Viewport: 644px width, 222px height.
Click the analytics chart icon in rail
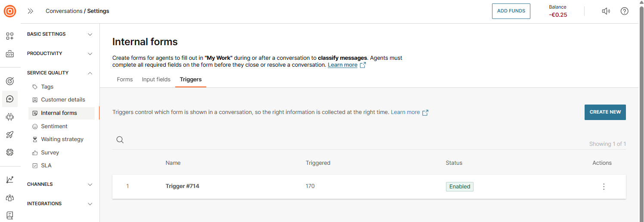(x=10, y=180)
